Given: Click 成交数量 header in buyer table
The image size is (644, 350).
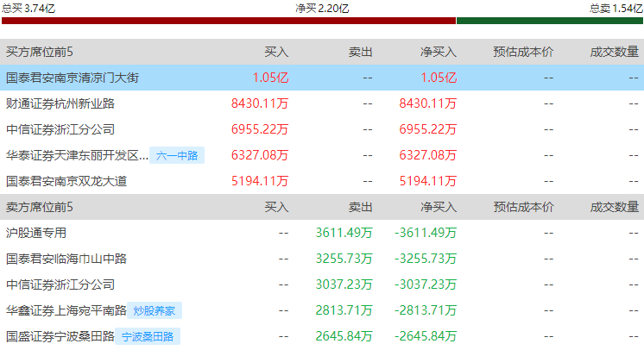Looking at the screenshot, I should pos(615,52).
